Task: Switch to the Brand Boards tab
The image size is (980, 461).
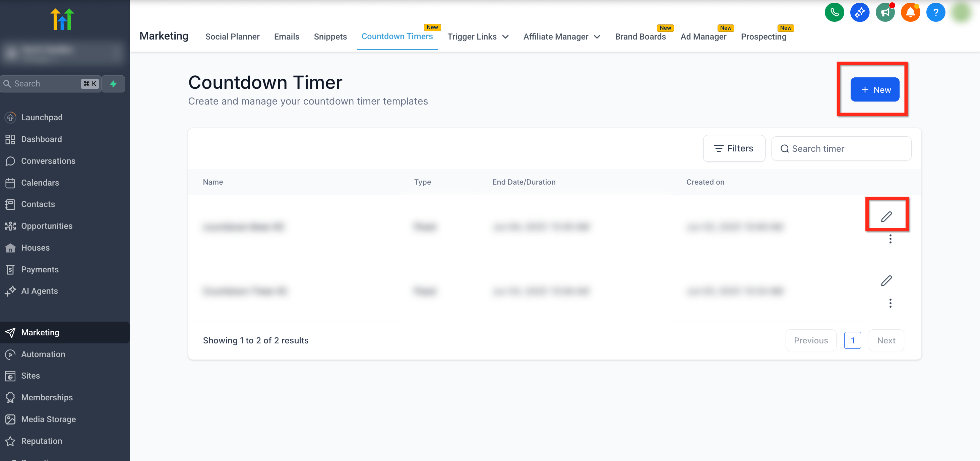Action: (x=640, y=37)
